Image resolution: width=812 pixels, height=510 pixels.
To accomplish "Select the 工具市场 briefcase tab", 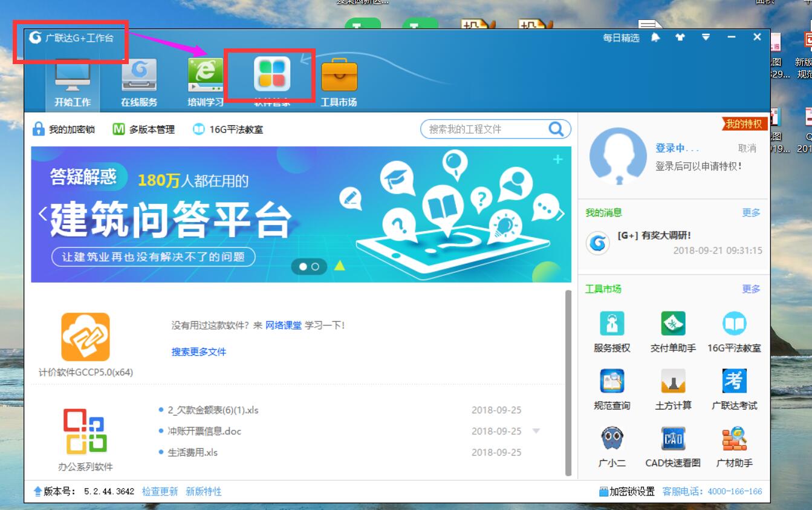I will (x=339, y=83).
